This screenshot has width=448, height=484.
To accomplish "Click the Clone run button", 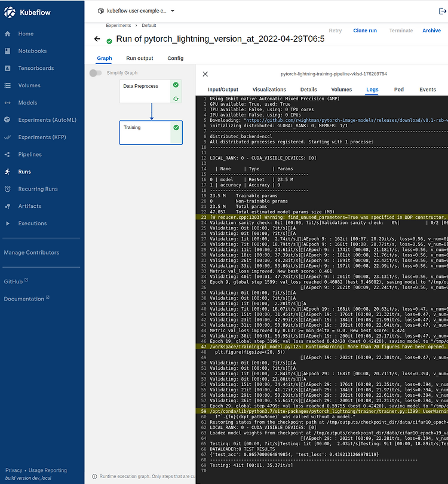I will [365, 30].
